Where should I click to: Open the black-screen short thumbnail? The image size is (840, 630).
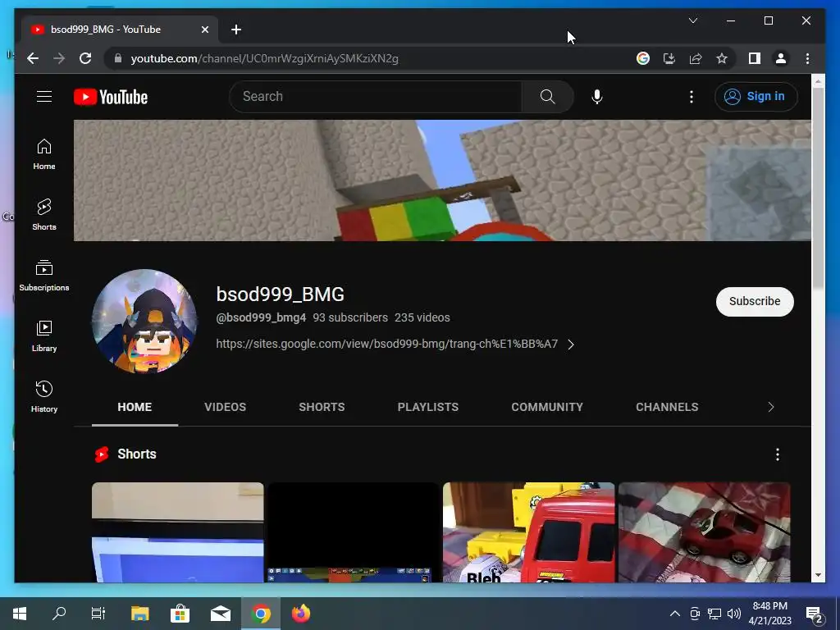click(x=353, y=532)
